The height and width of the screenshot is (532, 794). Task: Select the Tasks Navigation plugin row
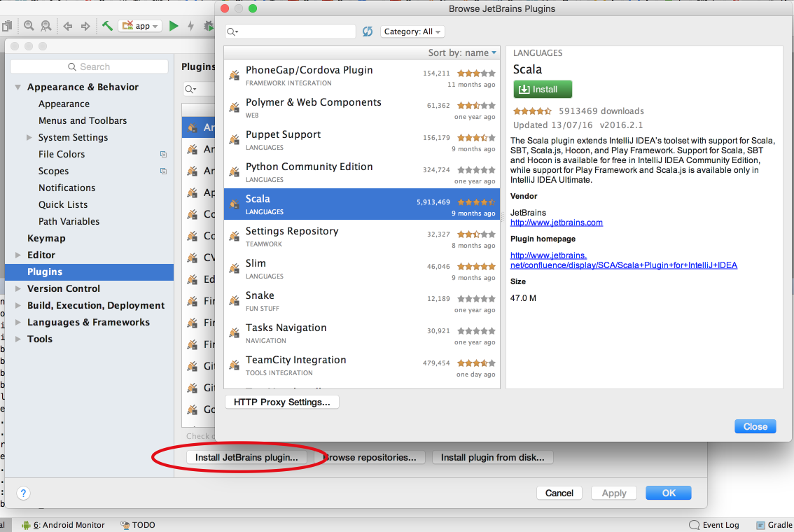click(x=361, y=334)
